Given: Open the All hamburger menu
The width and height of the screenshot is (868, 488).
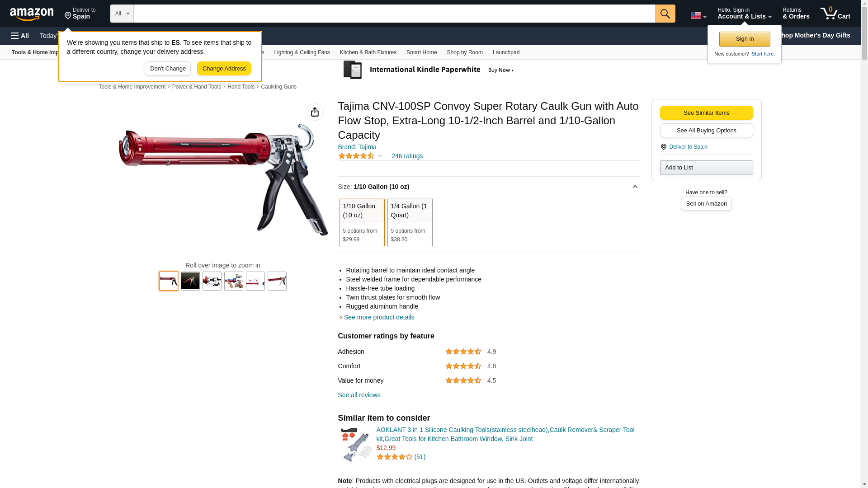Looking at the screenshot, I should tap(20, 36).
